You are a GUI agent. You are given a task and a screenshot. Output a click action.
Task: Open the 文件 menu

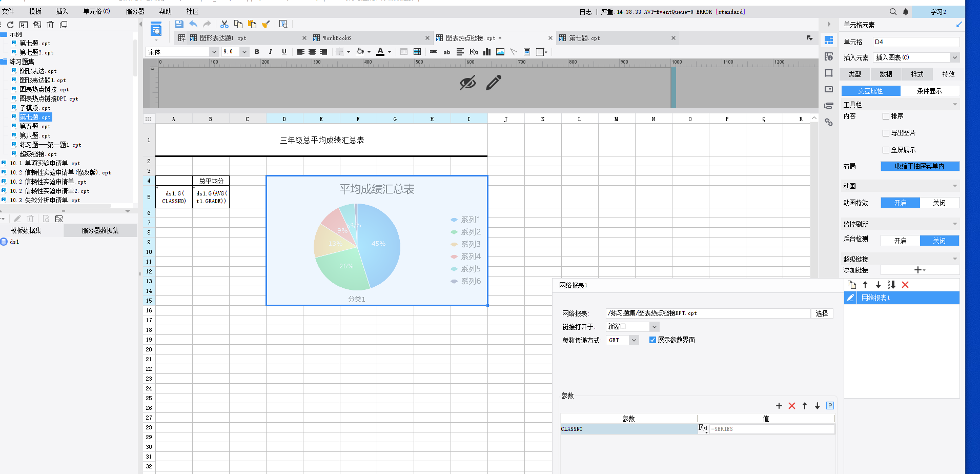tap(8, 11)
